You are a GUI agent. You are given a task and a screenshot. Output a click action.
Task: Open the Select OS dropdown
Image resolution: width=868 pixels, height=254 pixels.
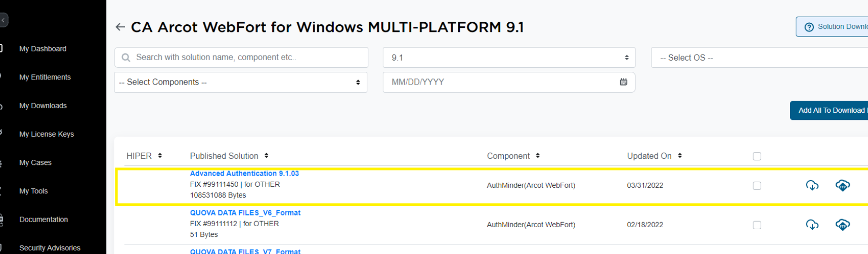pos(760,58)
